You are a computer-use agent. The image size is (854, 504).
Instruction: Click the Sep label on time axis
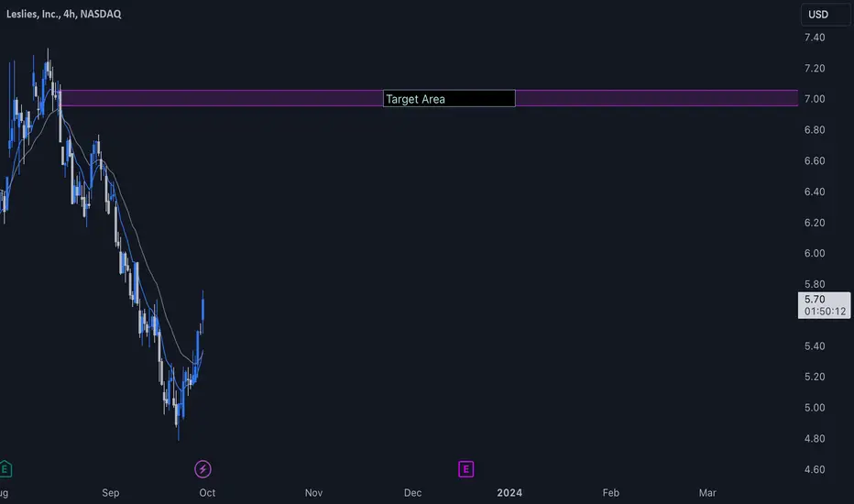point(111,493)
